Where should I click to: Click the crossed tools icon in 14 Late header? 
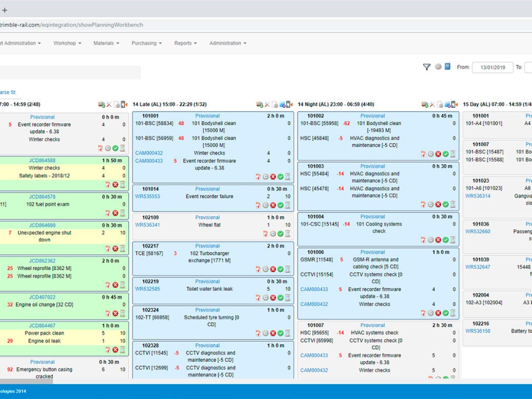click(x=267, y=105)
